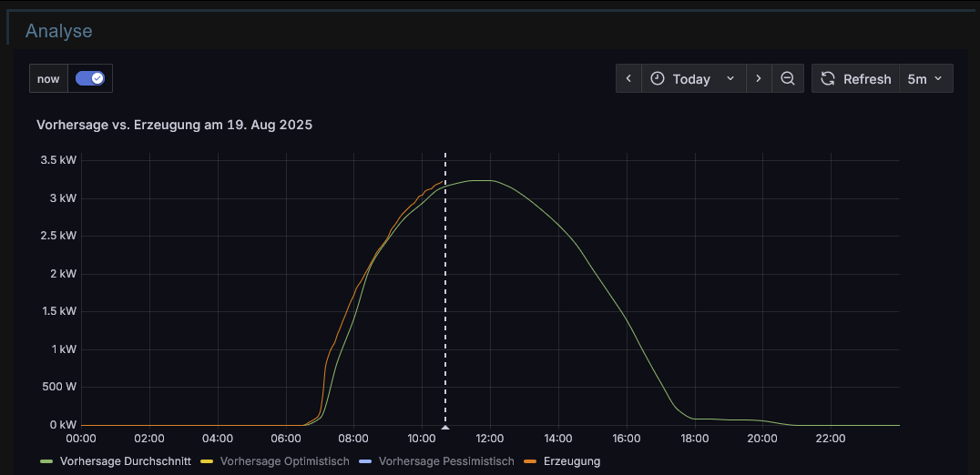Image resolution: width=980 pixels, height=475 pixels.
Task: Click the 12:00 label on the time axis
Action: coord(490,439)
